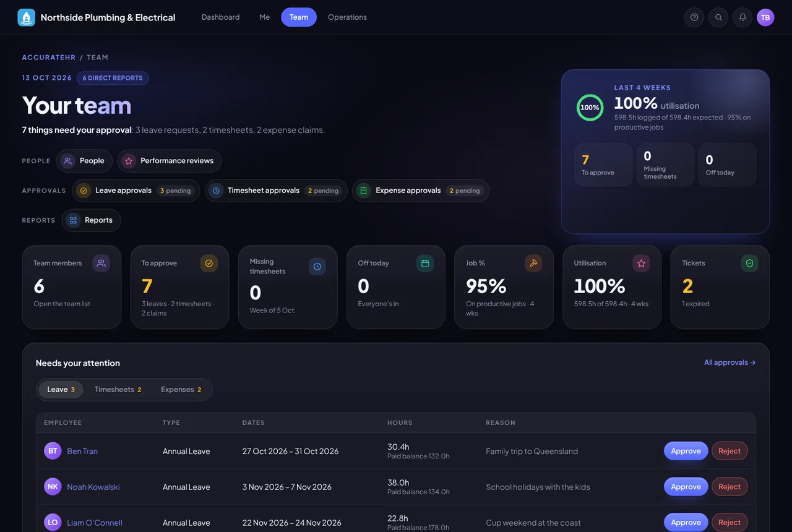792x532 pixels.
Task: Open the help icon in header
Action: click(x=694, y=17)
